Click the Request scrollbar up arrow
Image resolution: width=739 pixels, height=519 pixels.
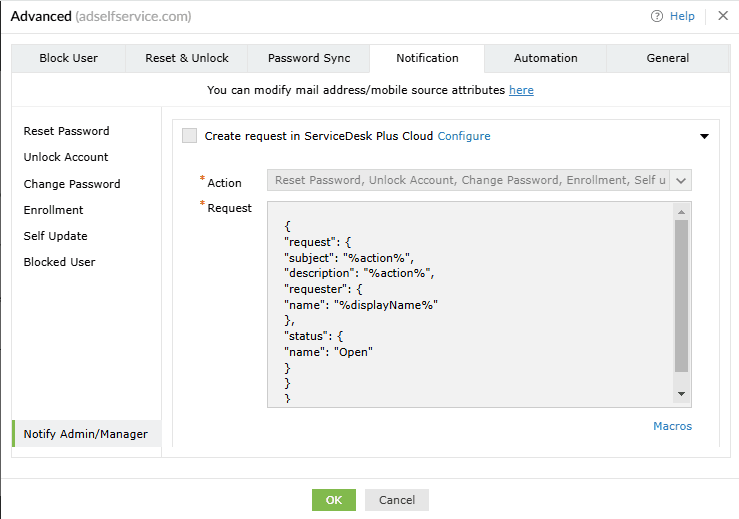pos(682,212)
